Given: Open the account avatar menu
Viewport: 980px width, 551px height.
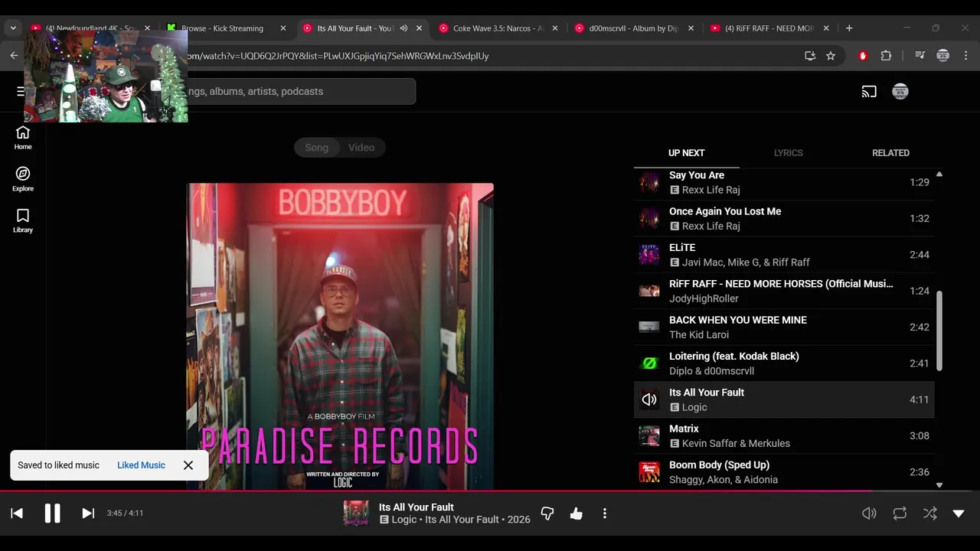Looking at the screenshot, I should point(900,92).
